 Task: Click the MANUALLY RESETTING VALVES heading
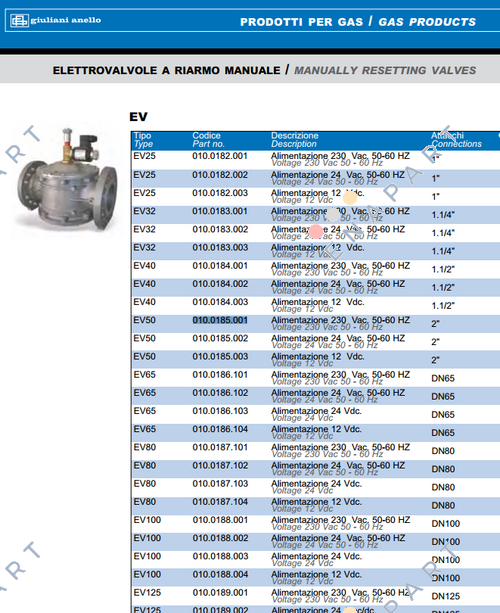coord(385,70)
